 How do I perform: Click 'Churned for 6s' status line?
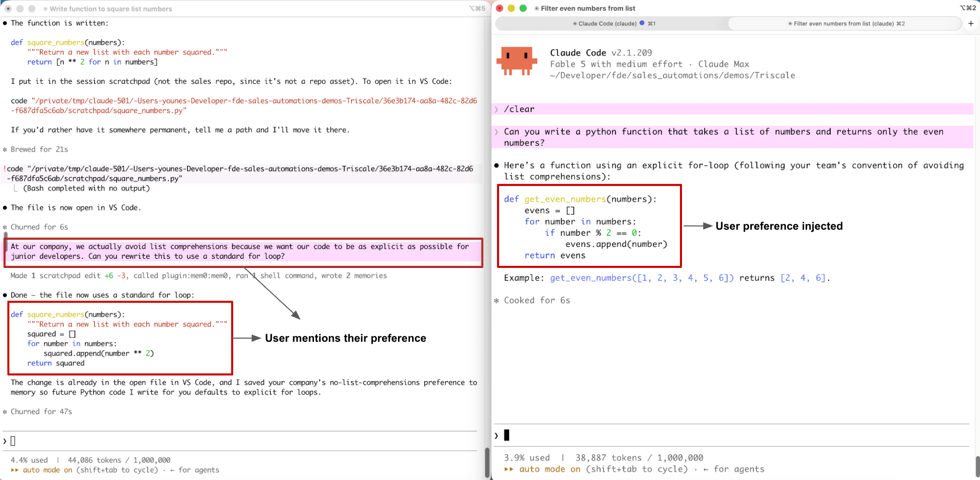(39, 227)
